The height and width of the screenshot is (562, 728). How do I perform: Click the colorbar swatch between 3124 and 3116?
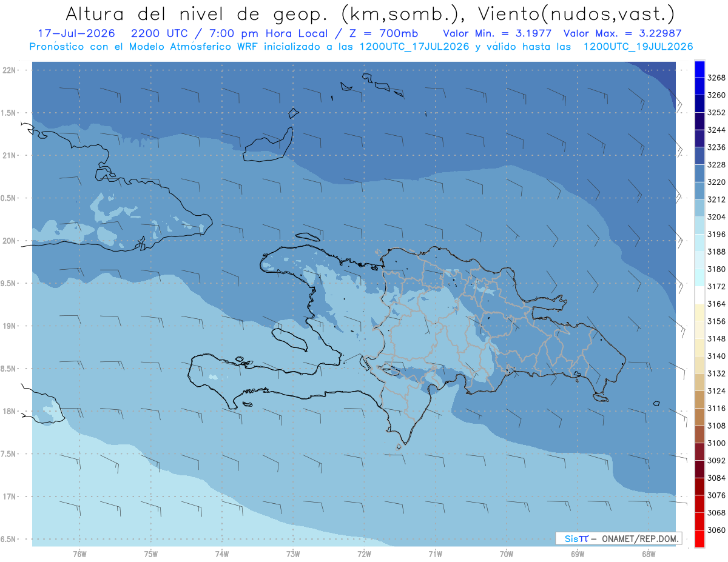pos(699,400)
